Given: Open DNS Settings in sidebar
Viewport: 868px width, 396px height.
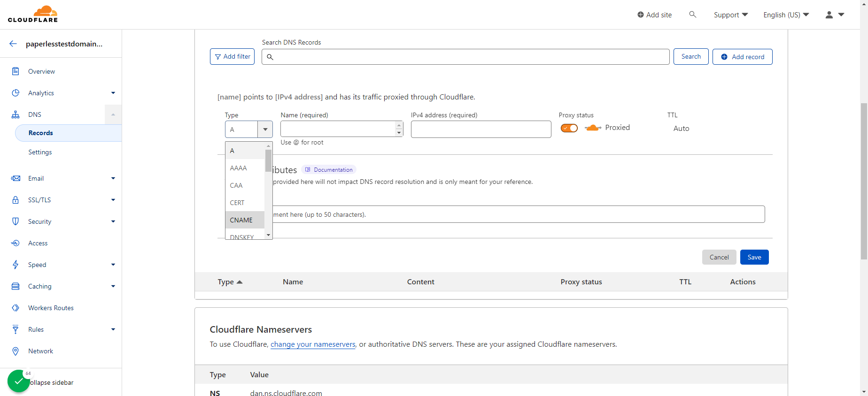Looking at the screenshot, I should [40, 152].
